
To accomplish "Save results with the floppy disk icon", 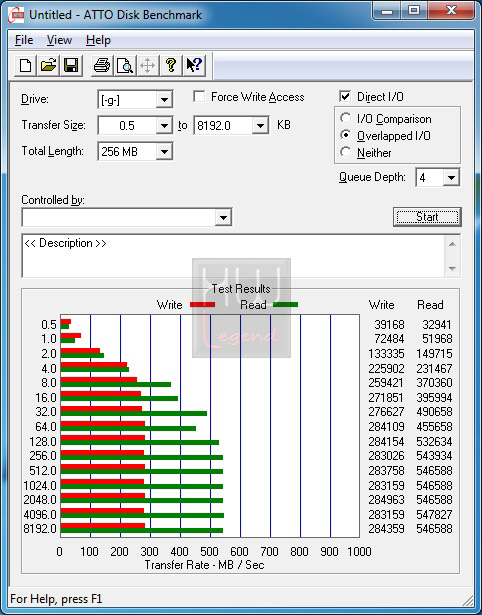I will tap(71, 66).
